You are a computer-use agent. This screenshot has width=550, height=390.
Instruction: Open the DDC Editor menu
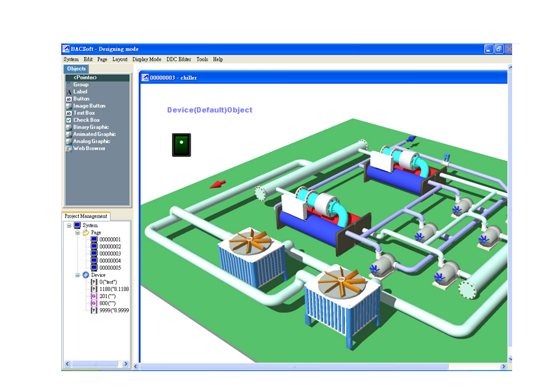179,59
